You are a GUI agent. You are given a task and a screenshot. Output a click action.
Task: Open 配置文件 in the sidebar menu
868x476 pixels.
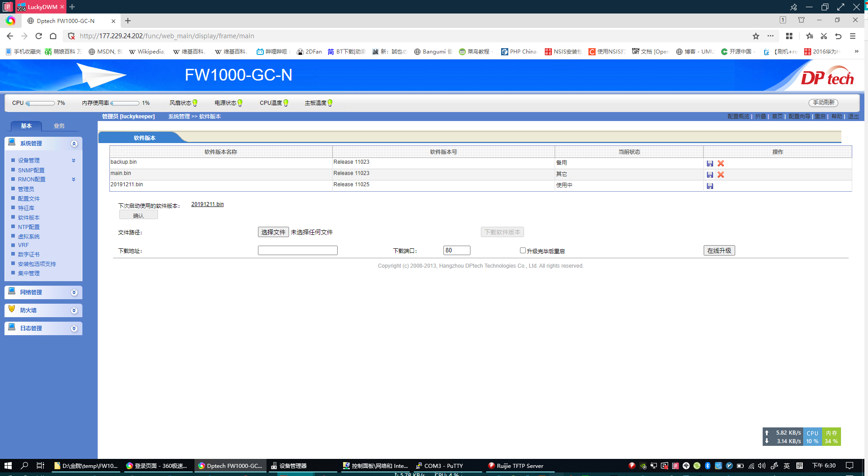point(29,198)
